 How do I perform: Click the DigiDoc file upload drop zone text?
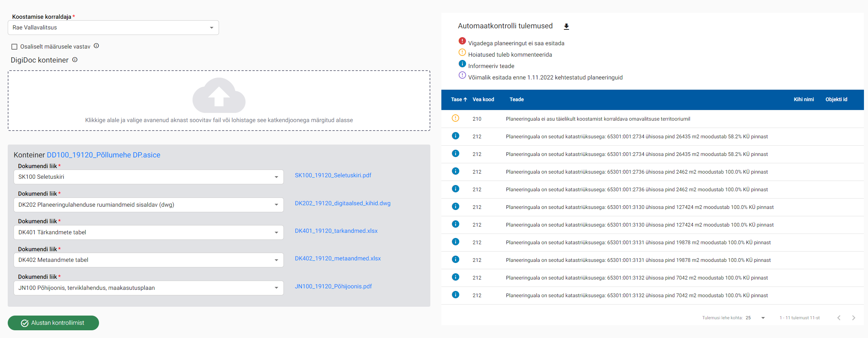219,120
